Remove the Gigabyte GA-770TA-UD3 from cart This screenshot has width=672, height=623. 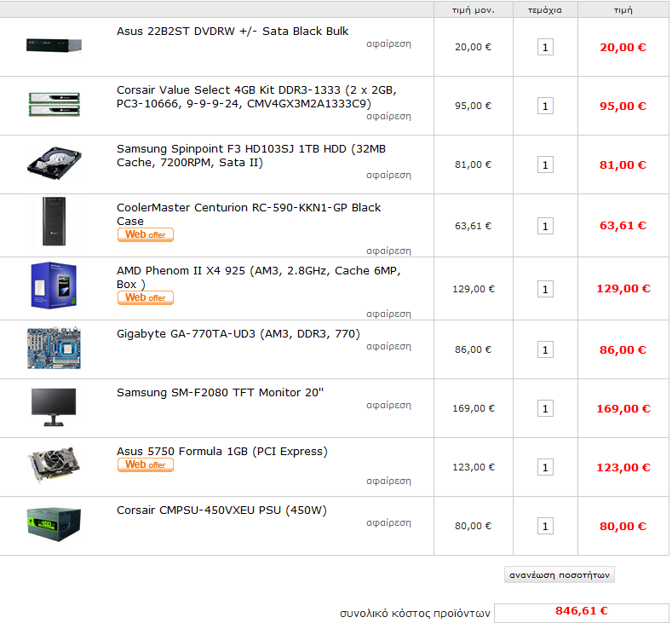click(x=388, y=346)
